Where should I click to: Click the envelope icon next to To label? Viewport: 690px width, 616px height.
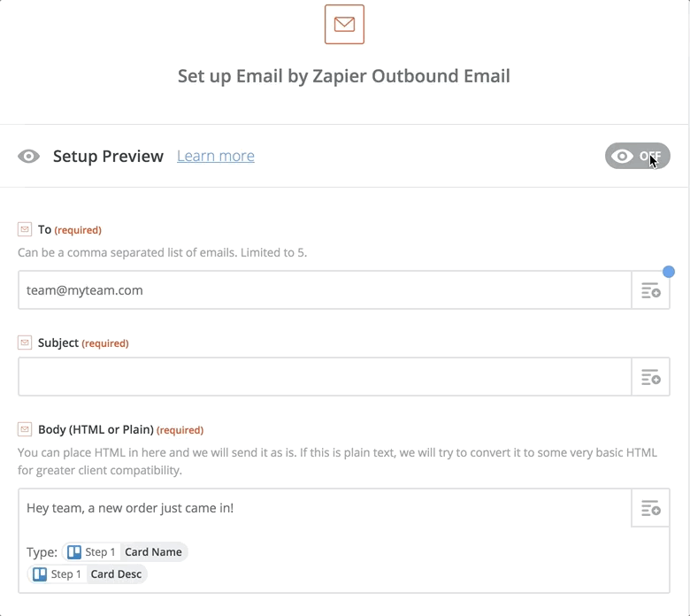click(25, 229)
